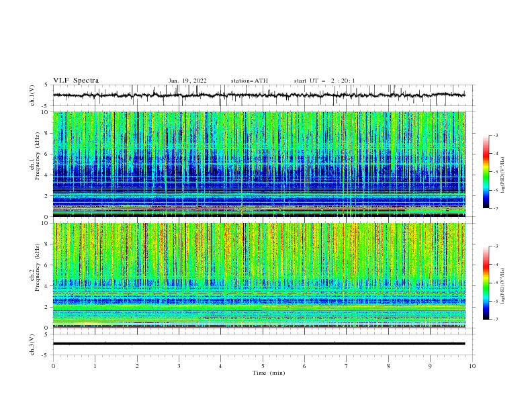Click the "7" tick on the time axis
Screen dimensions: 532x411
pos(347,366)
